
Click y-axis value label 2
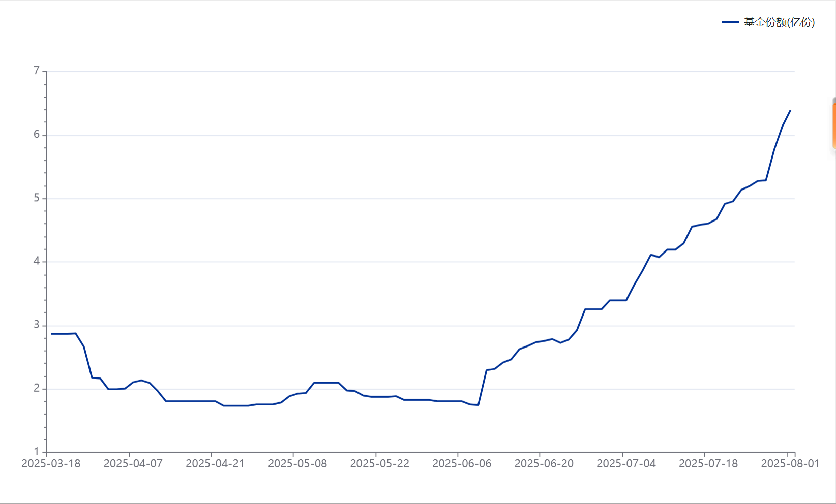point(37,388)
